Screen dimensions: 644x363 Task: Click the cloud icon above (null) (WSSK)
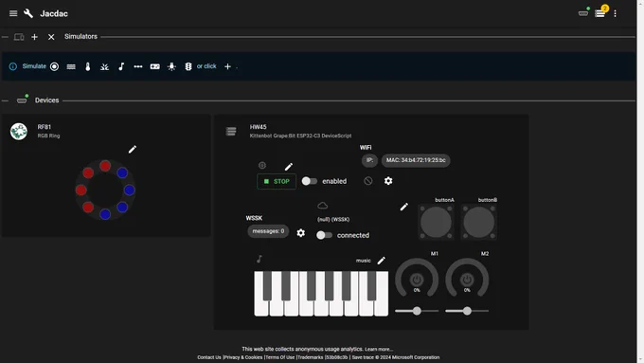click(x=322, y=205)
